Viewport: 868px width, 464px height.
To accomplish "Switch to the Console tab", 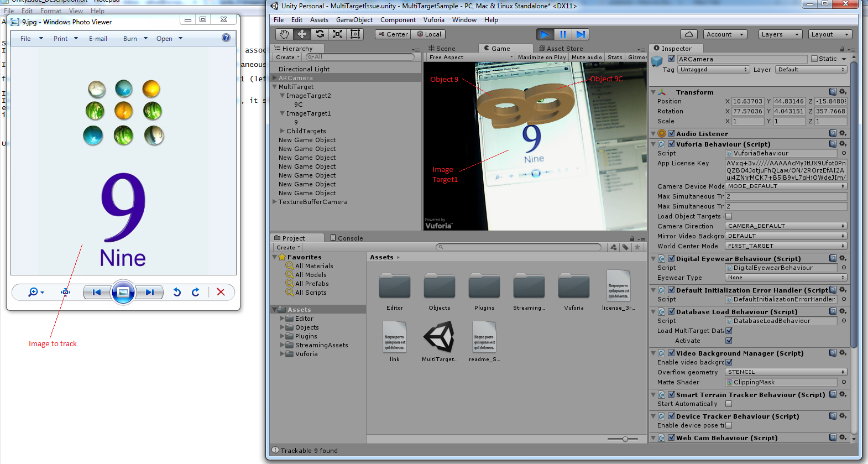I will click(x=347, y=238).
